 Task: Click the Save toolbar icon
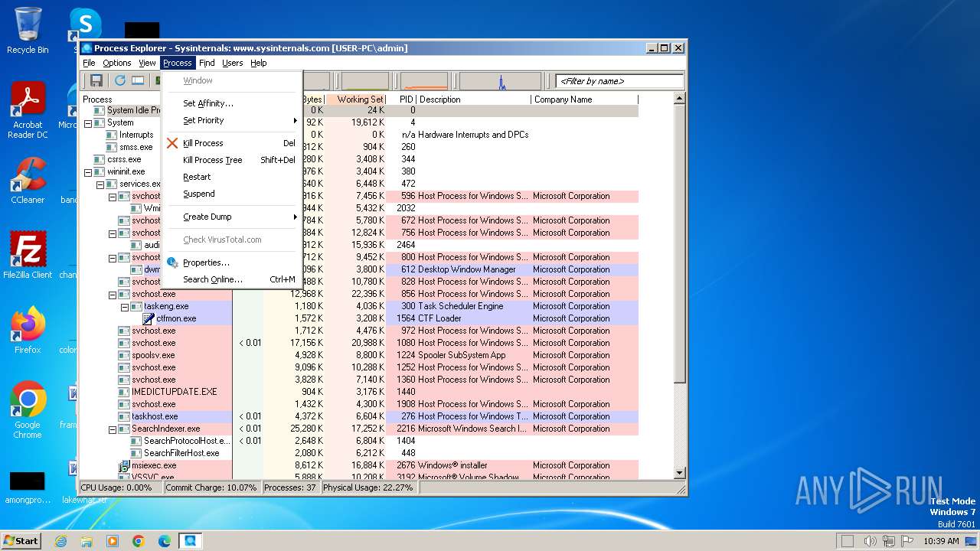click(x=96, y=80)
